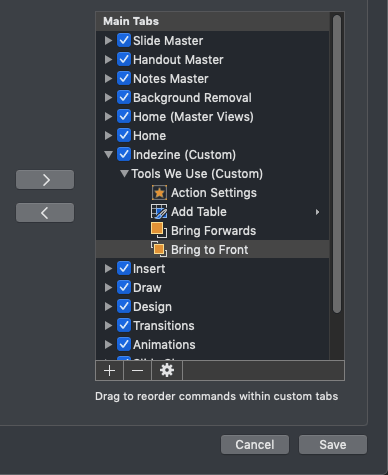Expand the Draw tab triangle
The width and height of the screenshot is (388, 475).
coord(108,287)
